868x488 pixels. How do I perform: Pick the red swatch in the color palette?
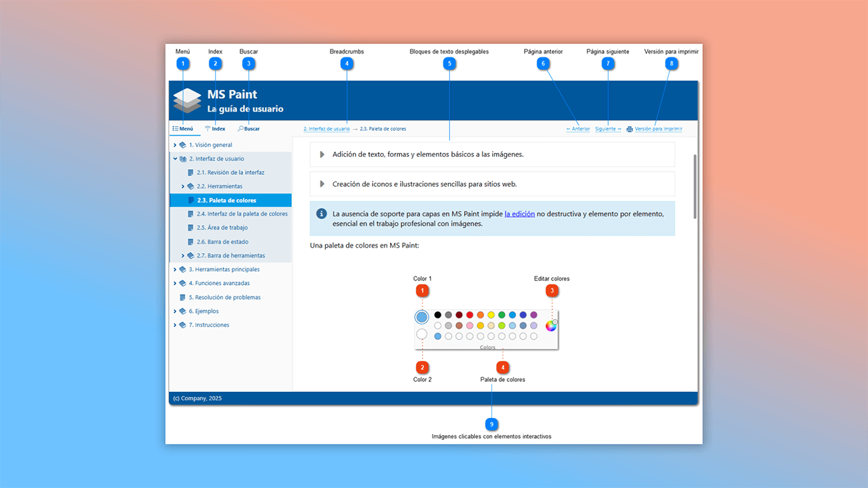[x=469, y=315]
